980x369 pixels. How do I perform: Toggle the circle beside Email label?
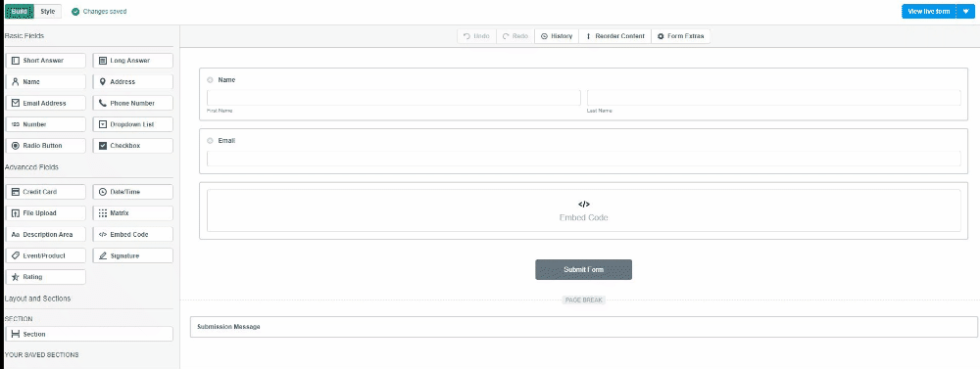210,141
